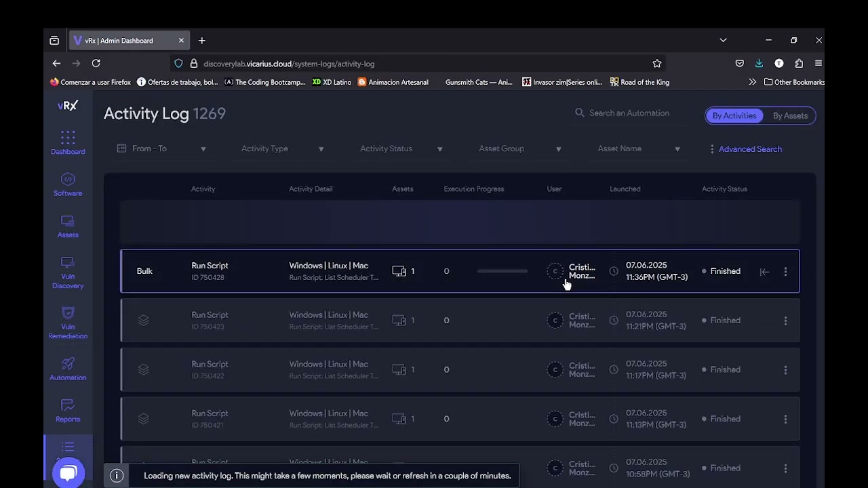The height and width of the screenshot is (488, 868).
Task: Show more bookmarks with the chevron
Action: (x=752, y=82)
